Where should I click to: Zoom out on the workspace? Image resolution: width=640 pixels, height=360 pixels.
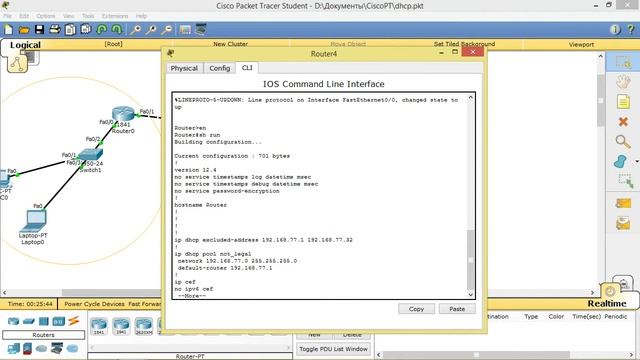pos(167,29)
